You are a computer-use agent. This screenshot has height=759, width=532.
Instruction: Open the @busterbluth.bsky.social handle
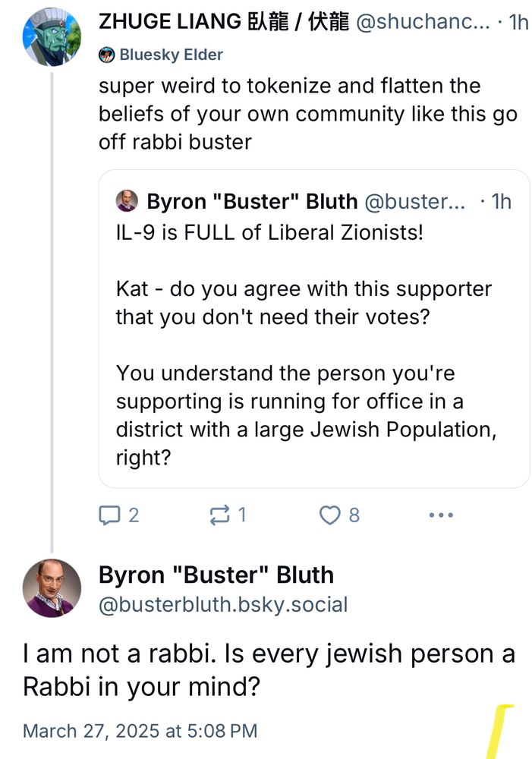pos(223,605)
